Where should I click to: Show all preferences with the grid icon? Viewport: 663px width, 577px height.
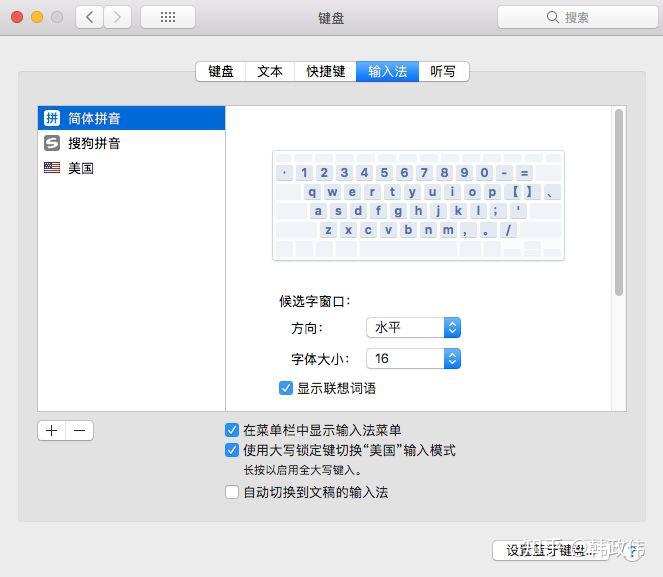pos(168,17)
